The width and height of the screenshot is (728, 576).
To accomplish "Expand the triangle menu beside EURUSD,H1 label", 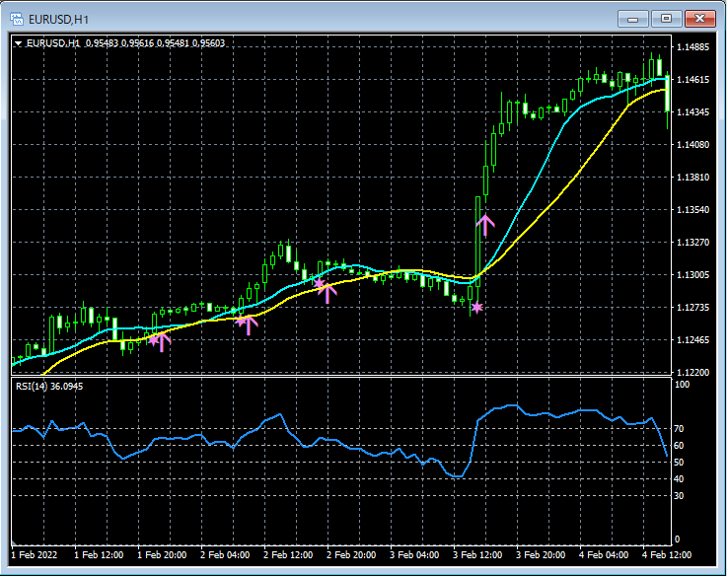I will coord(20,43).
